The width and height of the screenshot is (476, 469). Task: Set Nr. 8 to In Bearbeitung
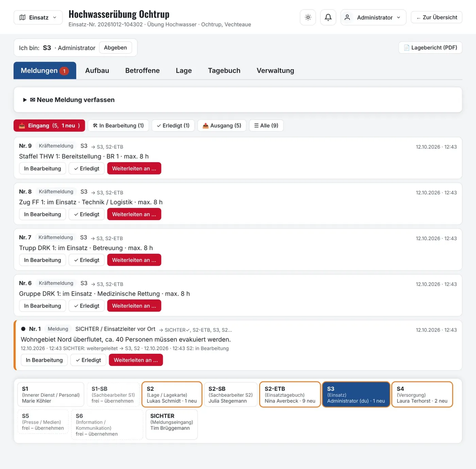coord(42,214)
